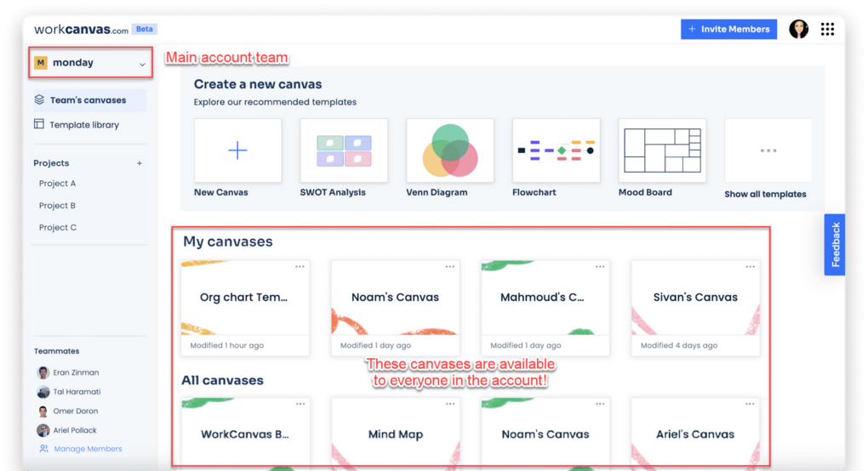Click the Template library icon

tap(39, 124)
